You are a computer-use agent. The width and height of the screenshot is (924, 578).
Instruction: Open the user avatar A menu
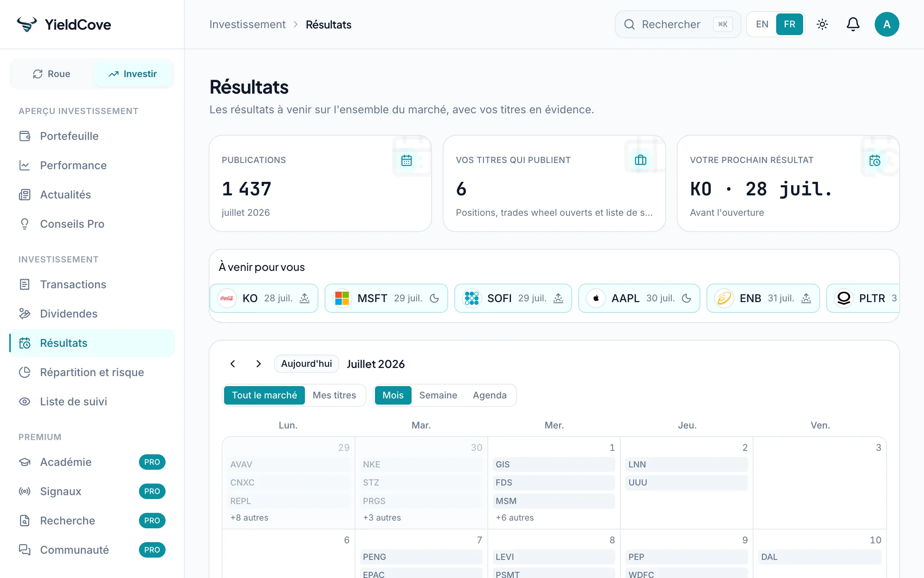(887, 24)
